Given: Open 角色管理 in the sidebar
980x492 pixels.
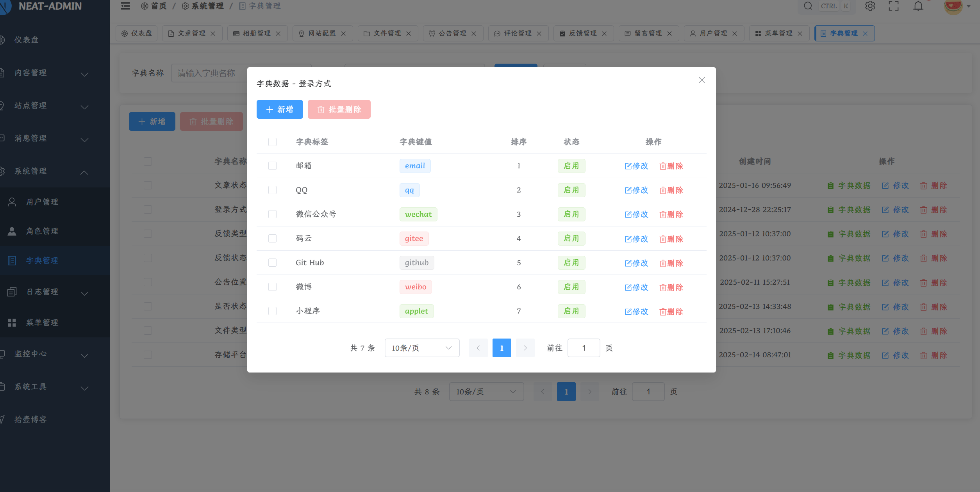Looking at the screenshot, I should click(42, 231).
